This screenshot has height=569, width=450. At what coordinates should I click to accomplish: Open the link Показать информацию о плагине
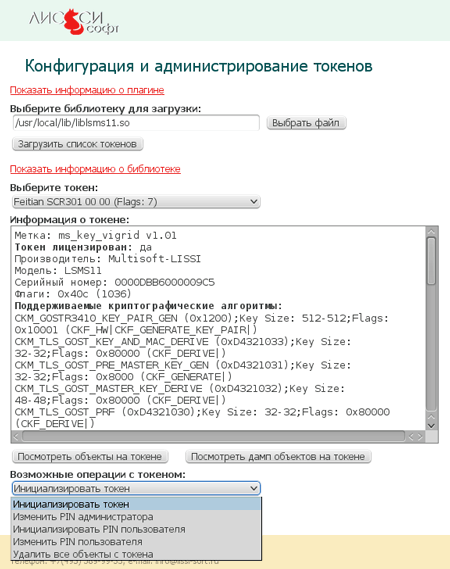pyautogui.click(x=87, y=90)
